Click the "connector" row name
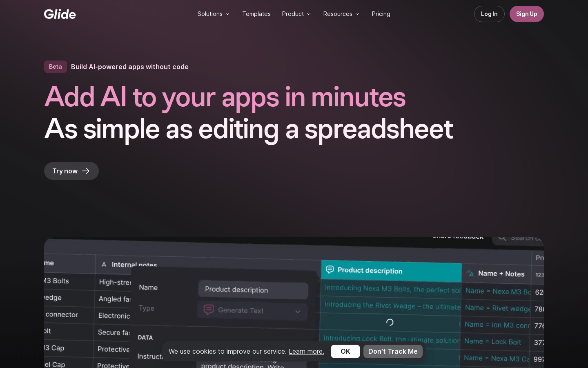The height and width of the screenshot is (368, 588). (62, 314)
